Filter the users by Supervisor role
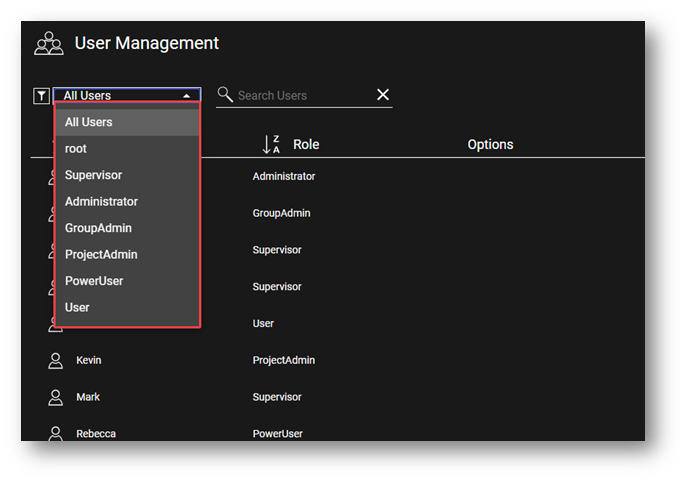687x483 pixels. pyautogui.click(x=93, y=175)
